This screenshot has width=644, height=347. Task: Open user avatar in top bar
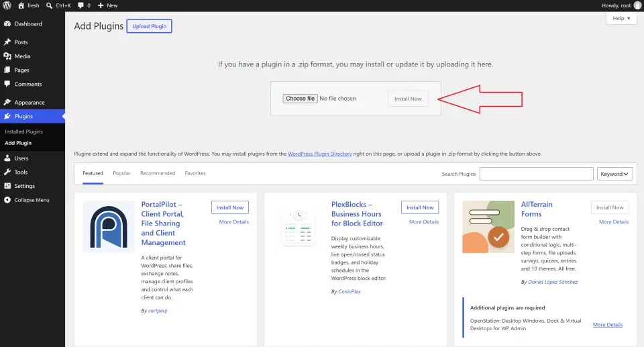point(637,5)
